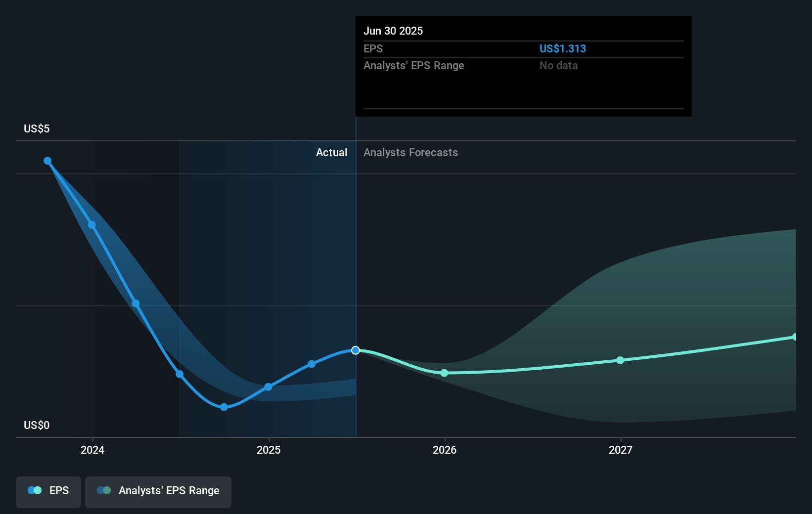
Task: Click the Jun 30 2025 tooltip date
Action: (393, 31)
